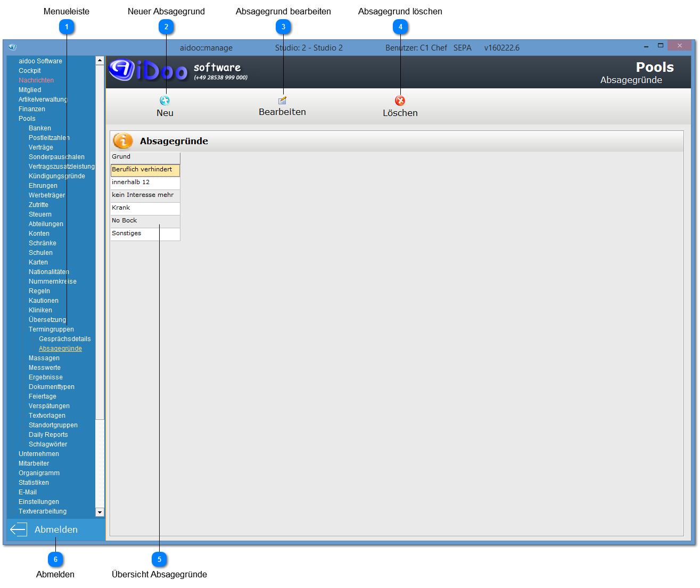Open the Massagen pool item
This screenshot has width=700, height=588.
[x=44, y=358]
